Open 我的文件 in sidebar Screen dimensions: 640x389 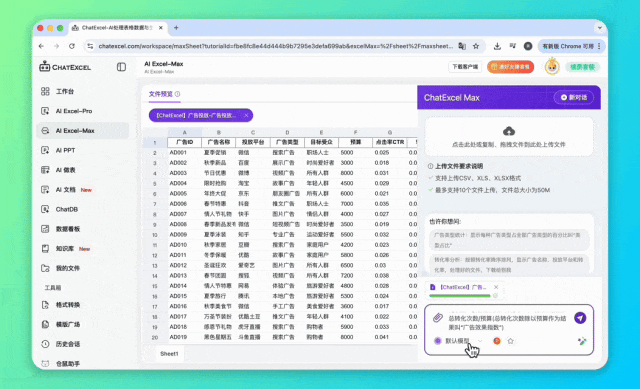(67, 268)
